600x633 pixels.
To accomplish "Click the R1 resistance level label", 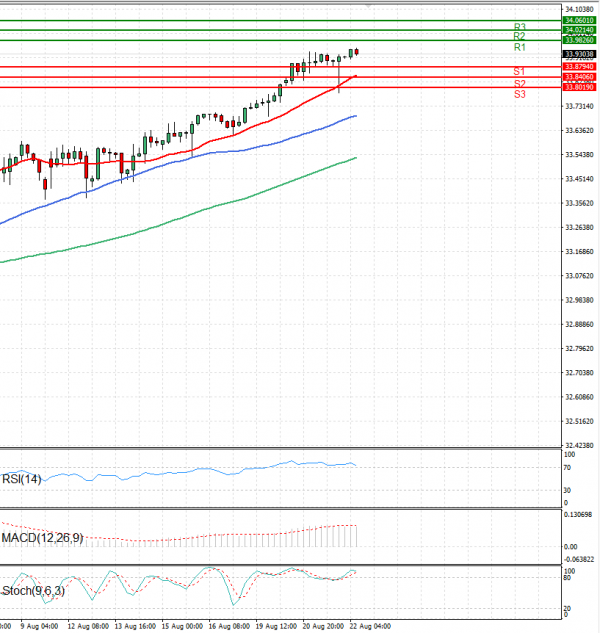I will pos(519,47).
